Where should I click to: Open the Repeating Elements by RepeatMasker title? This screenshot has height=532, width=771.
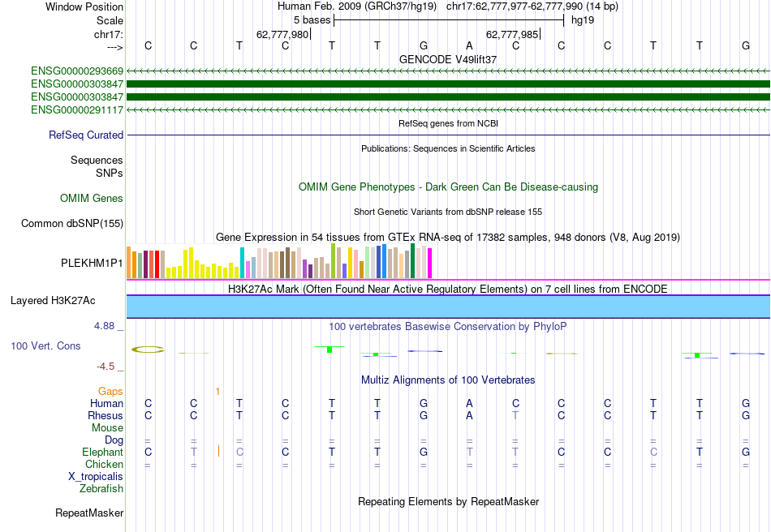[448, 501]
